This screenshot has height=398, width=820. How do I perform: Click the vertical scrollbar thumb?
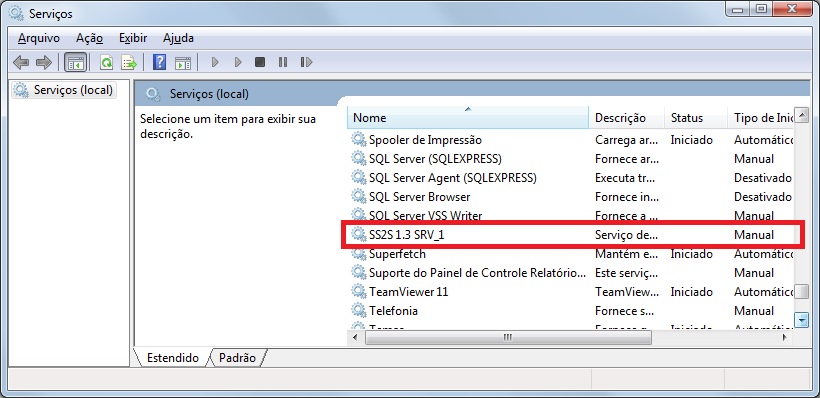point(801,292)
